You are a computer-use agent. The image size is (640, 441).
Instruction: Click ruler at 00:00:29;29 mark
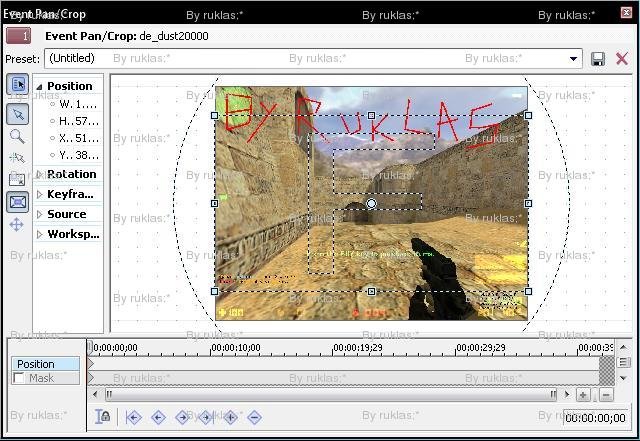(480, 348)
